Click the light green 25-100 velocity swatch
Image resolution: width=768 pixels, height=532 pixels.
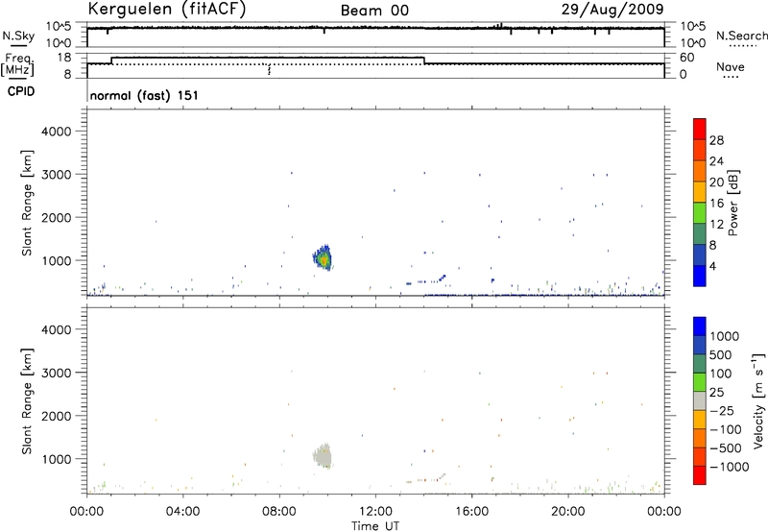700,382
